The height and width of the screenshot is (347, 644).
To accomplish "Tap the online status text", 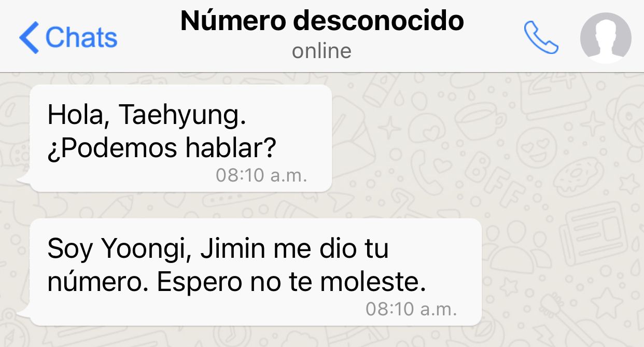I will tap(321, 51).
